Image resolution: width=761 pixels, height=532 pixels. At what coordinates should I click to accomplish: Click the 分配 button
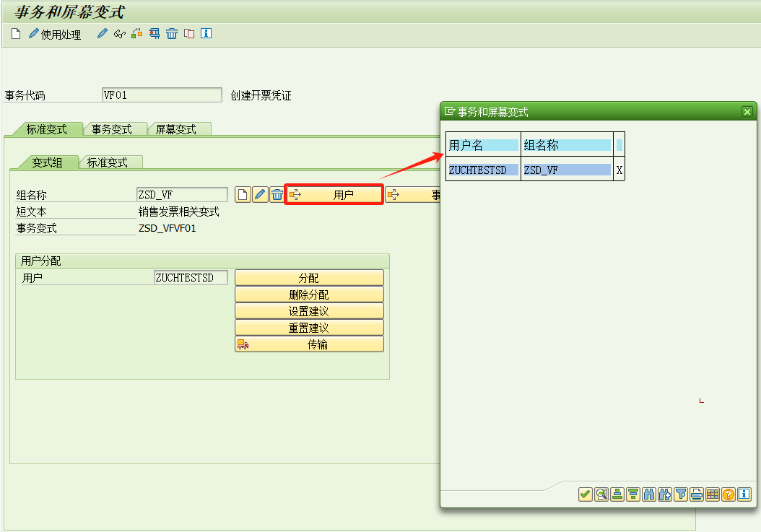tap(309, 278)
